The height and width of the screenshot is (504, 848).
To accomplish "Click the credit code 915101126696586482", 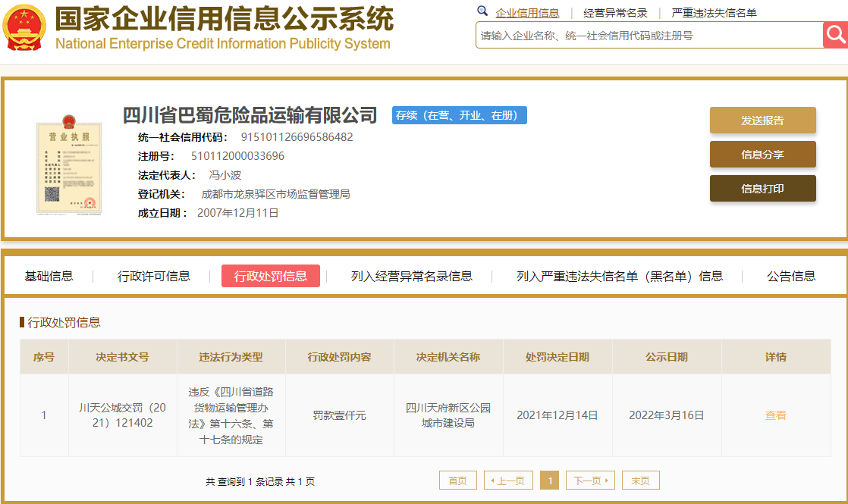I will click(x=297, y=137).
